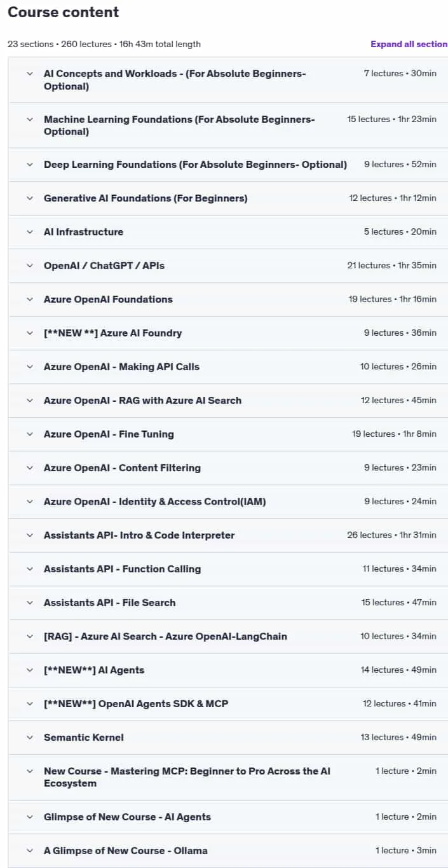Viewport: 448px width, 868px height.
Task: Click chevron icon for Azure AI Foundry
Action: tap(30, 333)
